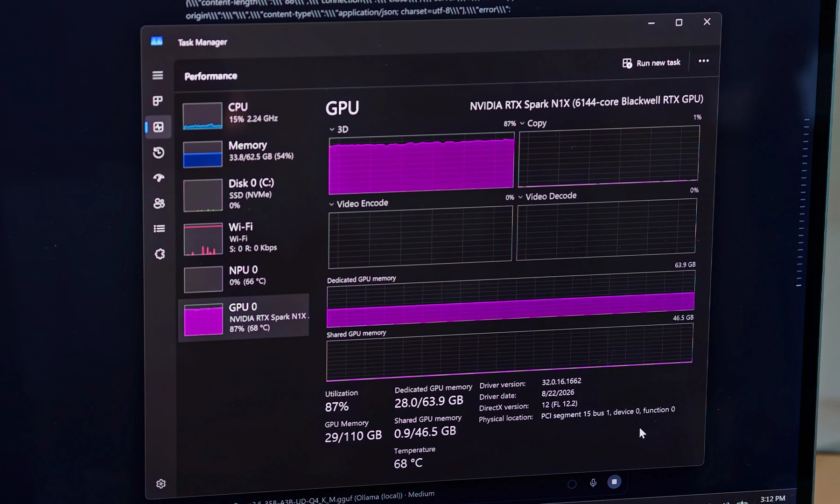Click Run new task button
The image size is (840, 504).
pyautogui.click(x=651, y=63)
